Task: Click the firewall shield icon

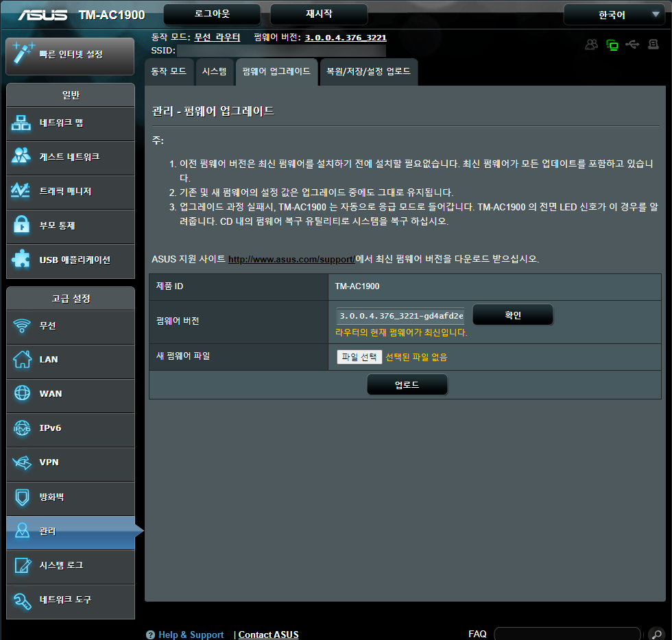Action: pos(22,497)
